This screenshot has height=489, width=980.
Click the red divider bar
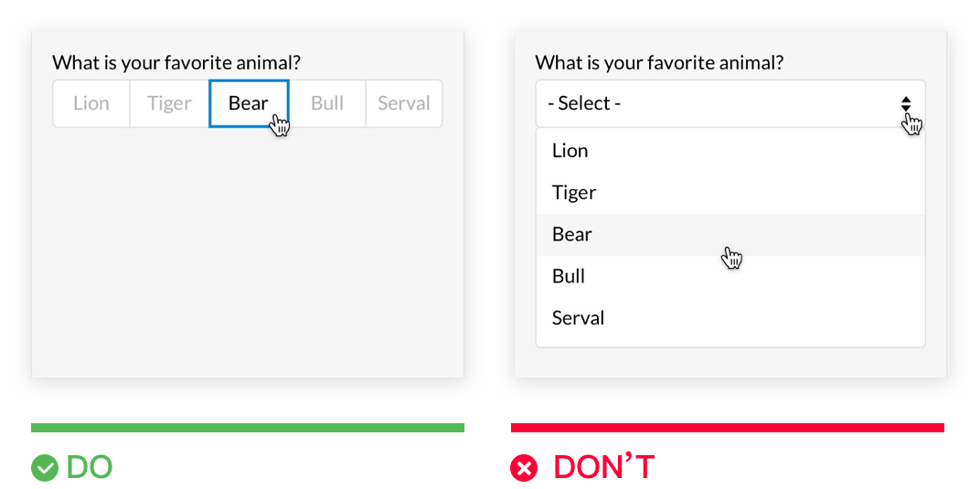[x=728, y=428]
